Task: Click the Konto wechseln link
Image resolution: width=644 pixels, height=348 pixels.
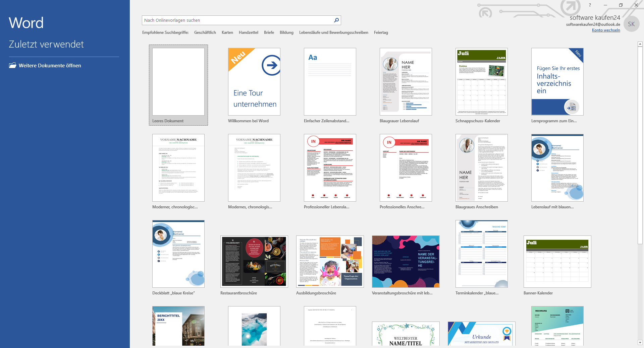Action: tap(606, 30)
